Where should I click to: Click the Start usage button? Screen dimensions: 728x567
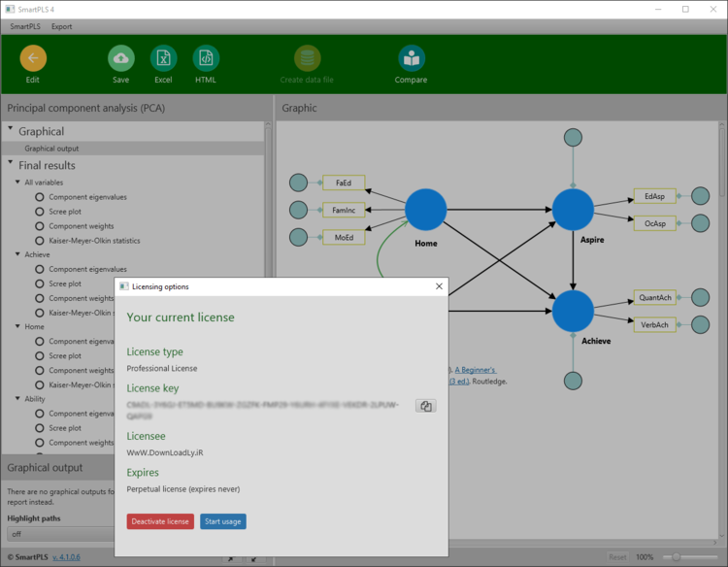[x=222, y=521]
